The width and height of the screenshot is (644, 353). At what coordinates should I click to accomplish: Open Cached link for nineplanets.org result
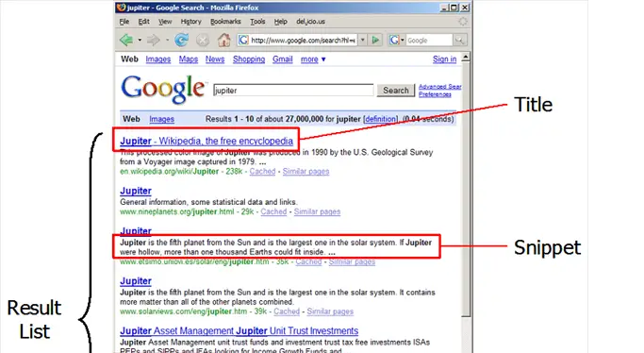273,211
